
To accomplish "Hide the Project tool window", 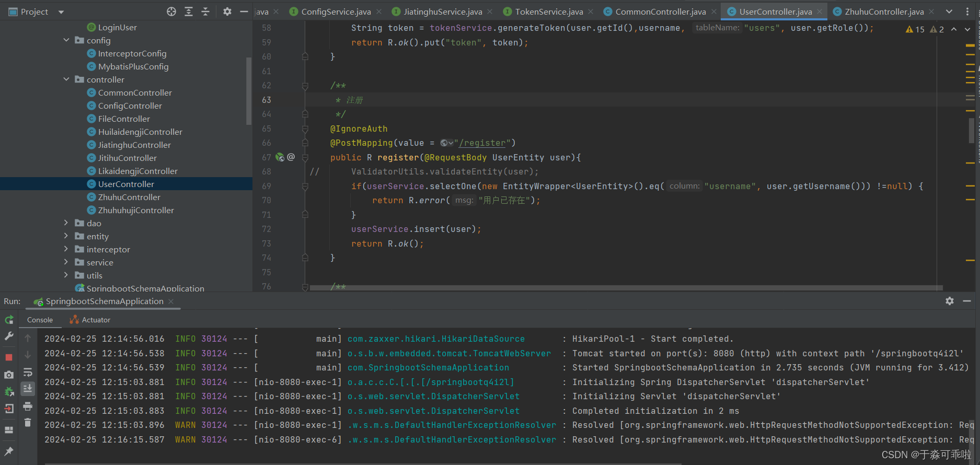I will tap(244, 11).
